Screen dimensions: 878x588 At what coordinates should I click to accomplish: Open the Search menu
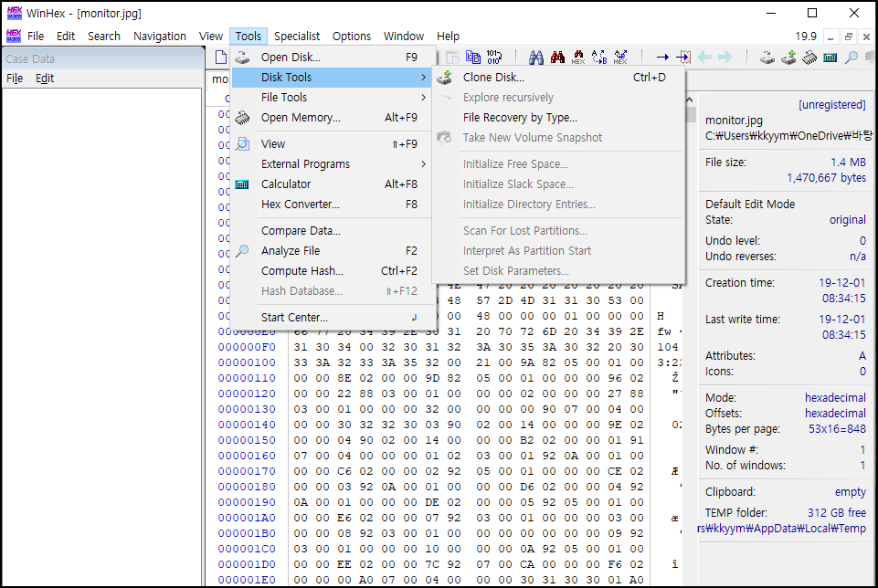click(x=104, y=36)
